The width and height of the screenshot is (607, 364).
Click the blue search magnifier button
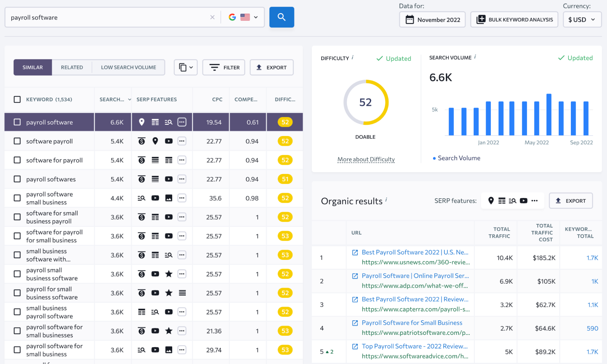tap(281, 17)
